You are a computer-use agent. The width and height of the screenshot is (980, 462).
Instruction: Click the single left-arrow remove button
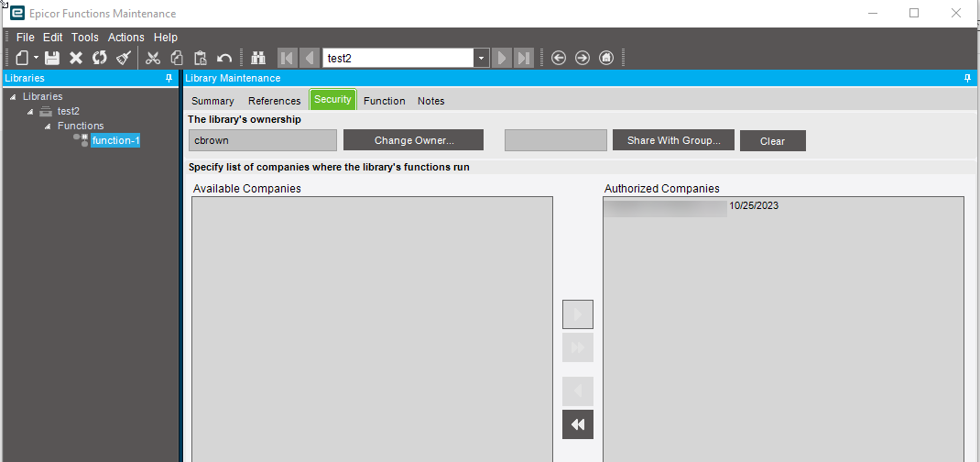point(578,391)
